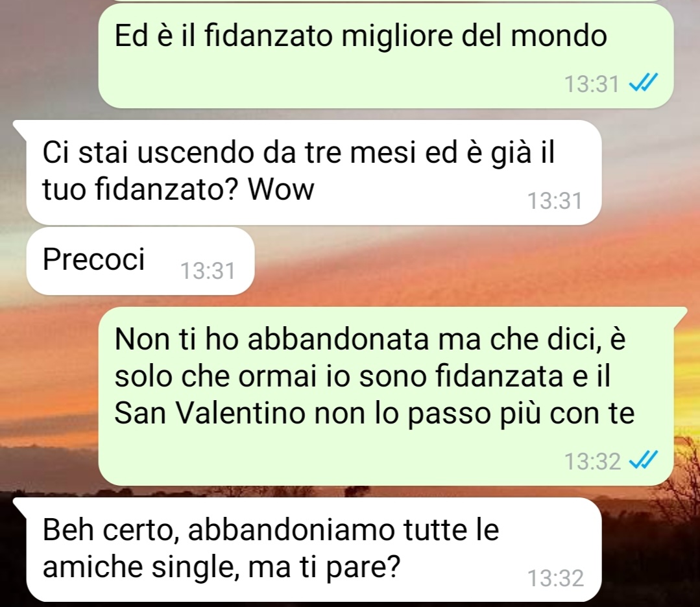Screen dimensions: 700x607
Task: Tap the "Beh certo, abbandoniamo" message bubble
Action: 314,550
